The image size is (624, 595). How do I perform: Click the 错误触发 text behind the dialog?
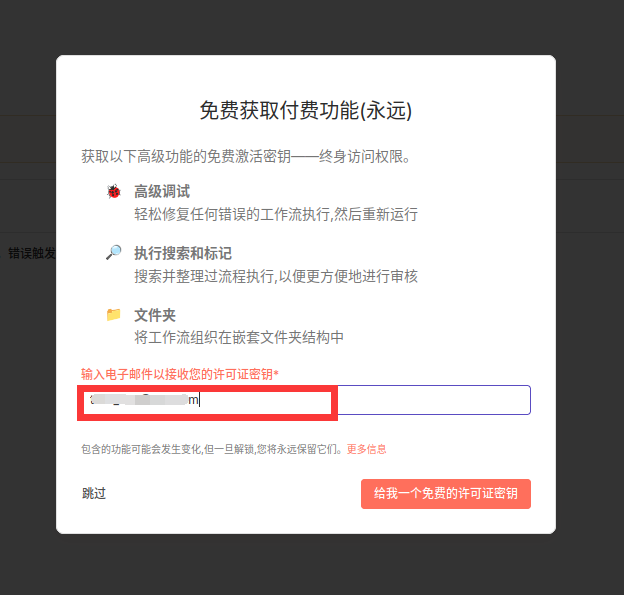29,253
